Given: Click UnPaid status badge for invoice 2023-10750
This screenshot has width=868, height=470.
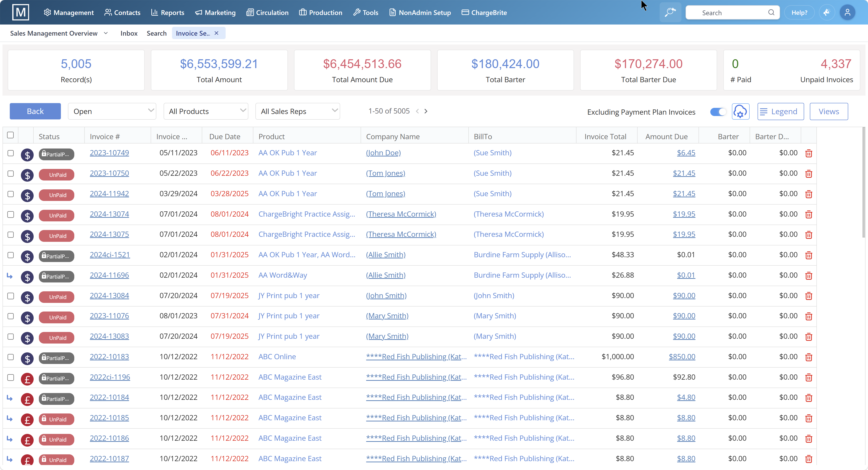Looking at the screenshot, I should [56, 175].
